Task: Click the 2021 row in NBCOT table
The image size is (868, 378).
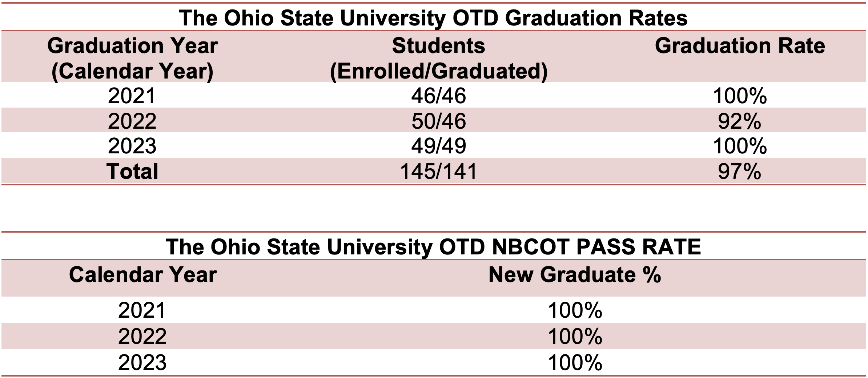Action: [433, 310]
